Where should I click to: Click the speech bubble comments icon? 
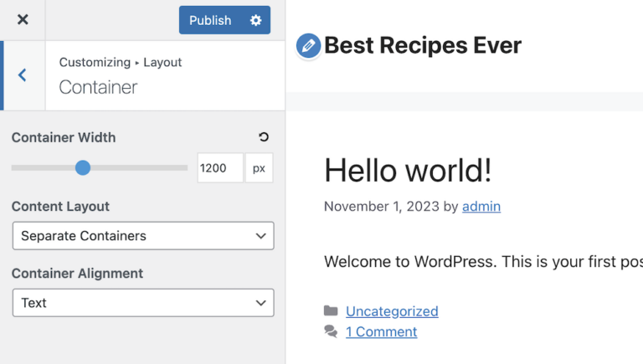[x=332, y=332]
